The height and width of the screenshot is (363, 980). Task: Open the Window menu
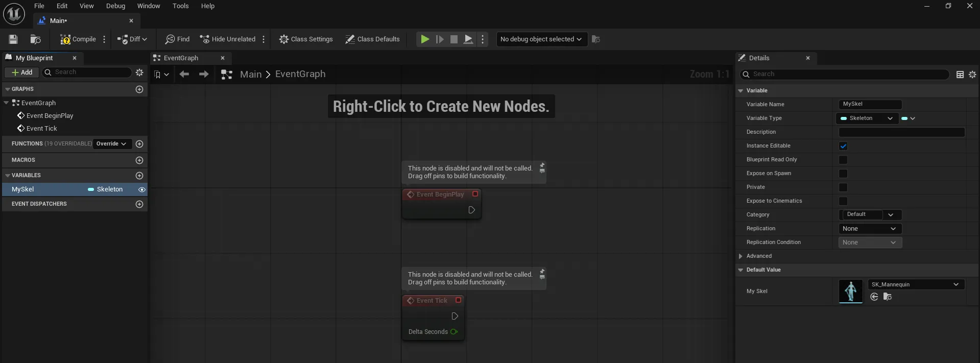click(149, 6)
